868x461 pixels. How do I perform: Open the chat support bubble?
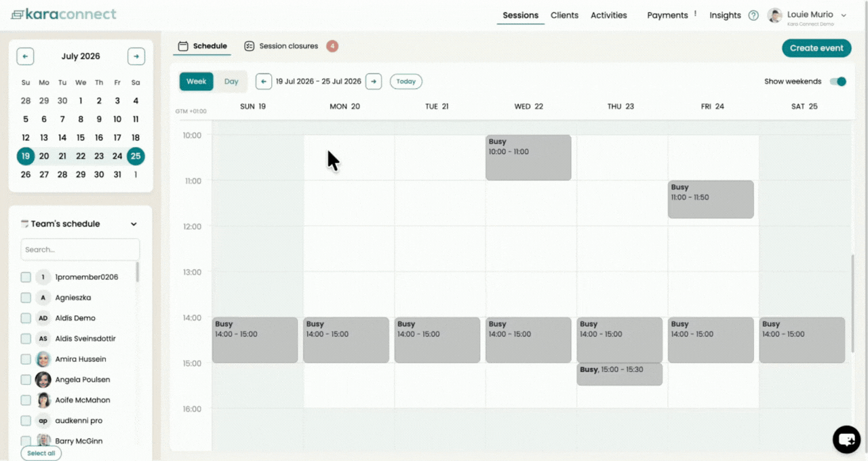(x=846, y=439)
